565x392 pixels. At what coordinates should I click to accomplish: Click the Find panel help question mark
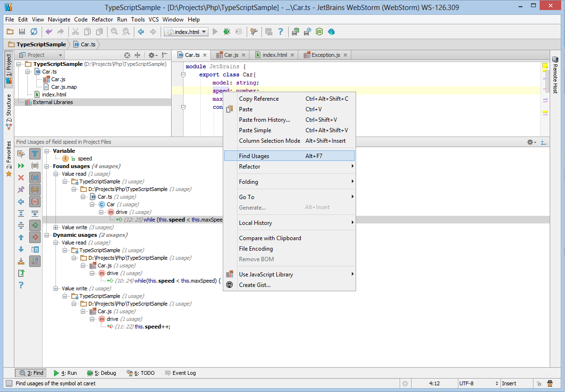pos(21,285)
